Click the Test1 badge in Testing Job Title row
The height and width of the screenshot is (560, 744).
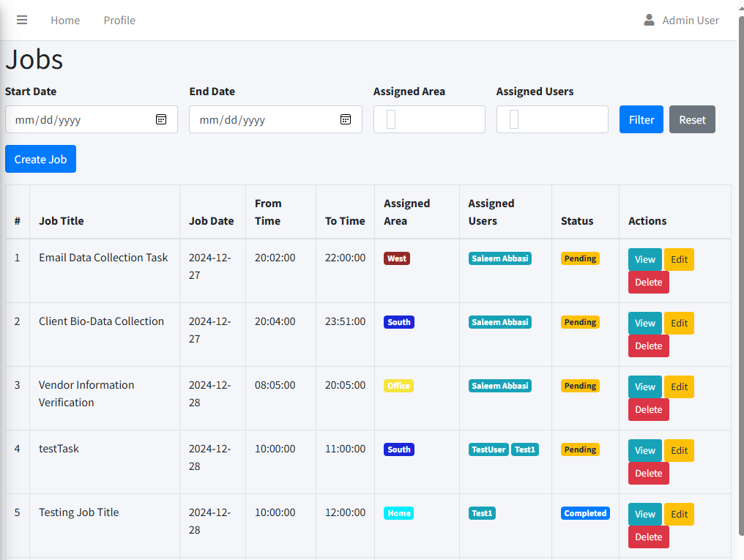(x=482, y=513)
